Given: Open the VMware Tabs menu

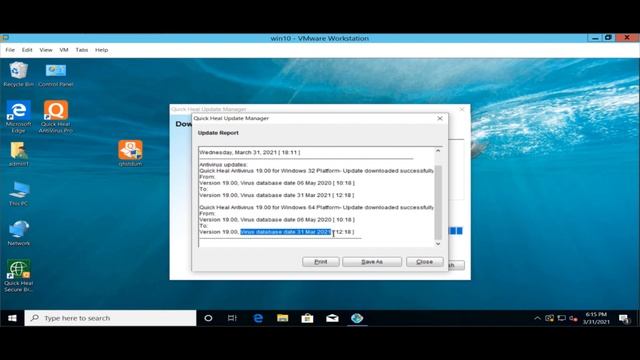Looking at the screenshot, I should 82,50.
